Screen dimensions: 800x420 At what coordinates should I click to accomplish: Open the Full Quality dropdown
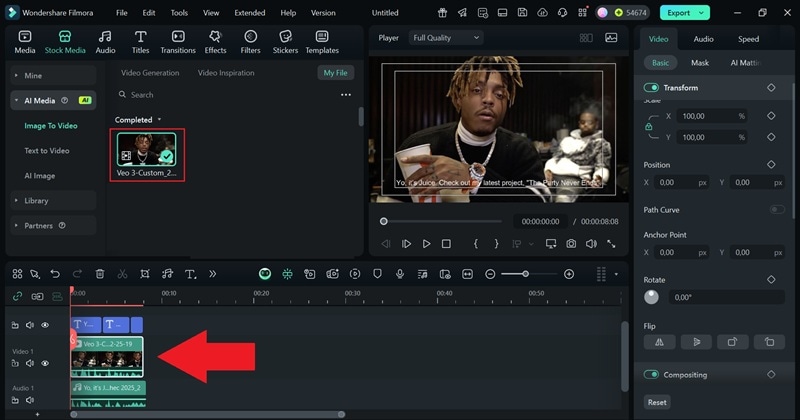446,38
